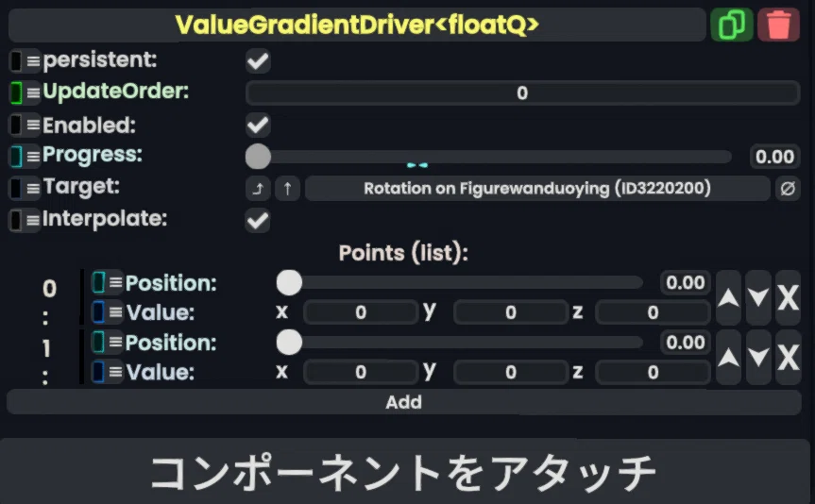Move point 0 down with arrow
815x504 pixels.
[x=758, y=297]
